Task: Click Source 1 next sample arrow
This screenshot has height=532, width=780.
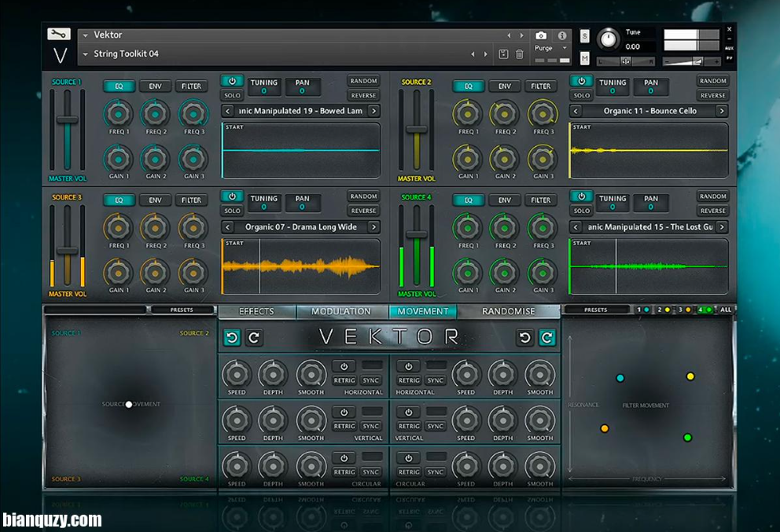Action: pyautogui.click(x=373, y=112)
